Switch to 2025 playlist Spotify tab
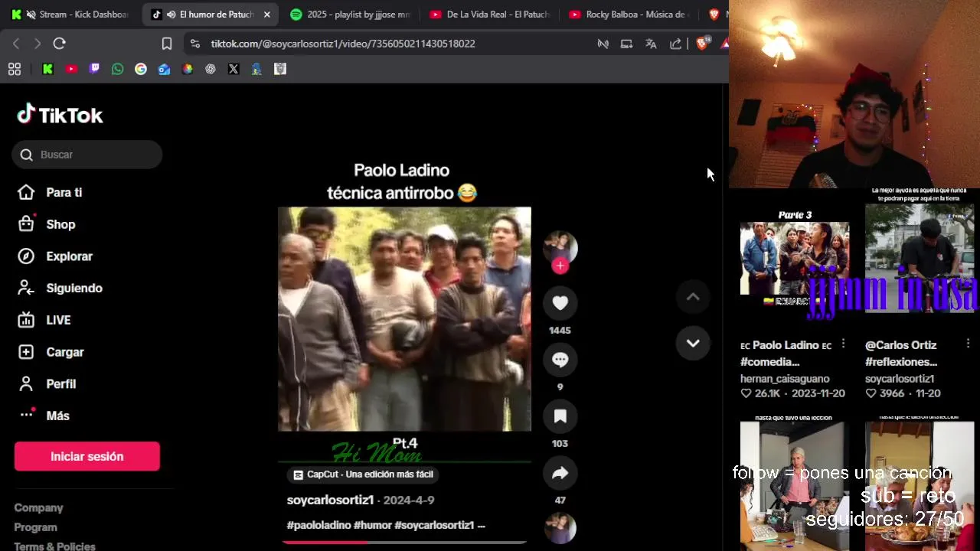 (351, 15)
